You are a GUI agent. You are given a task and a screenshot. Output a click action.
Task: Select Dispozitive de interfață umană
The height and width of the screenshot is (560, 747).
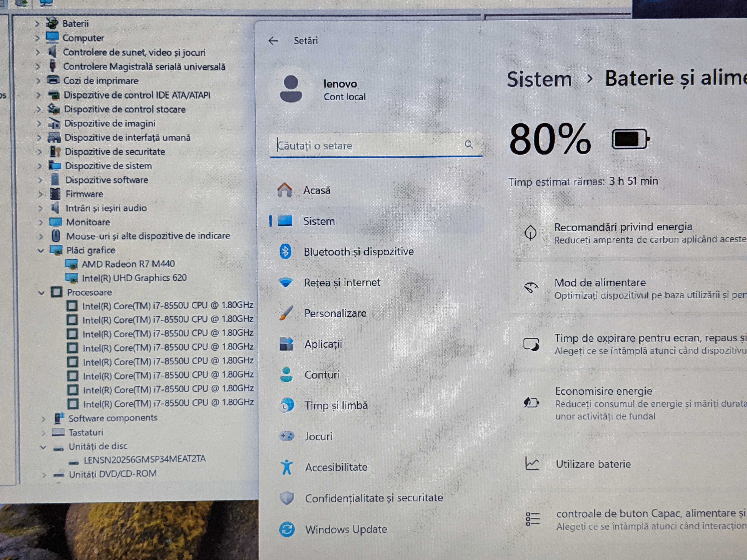pos(127,138)
